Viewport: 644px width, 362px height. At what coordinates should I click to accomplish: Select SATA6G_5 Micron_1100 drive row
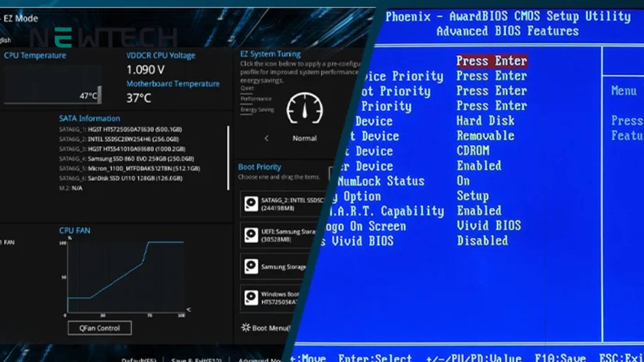129,168
